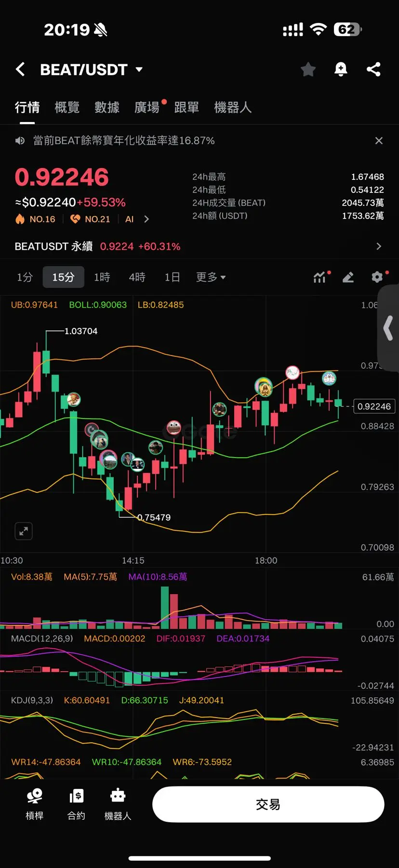Expand the BEATUSDT 永續 row chevron
The image size is (399, 868).
click(379, 246)
